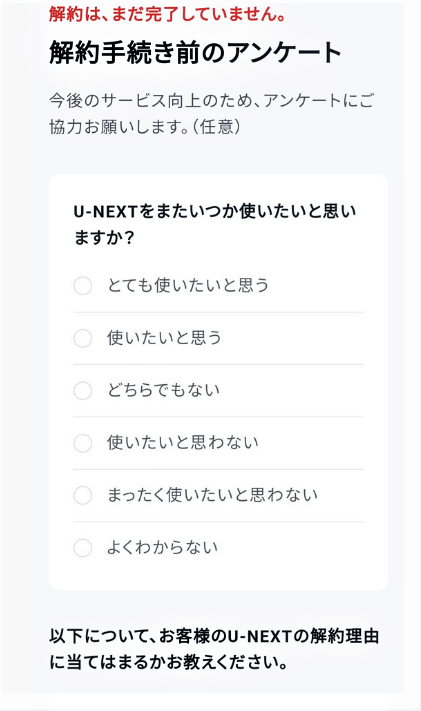Click the red 解約は、まだ完了していません notice

tap(168, 14)
